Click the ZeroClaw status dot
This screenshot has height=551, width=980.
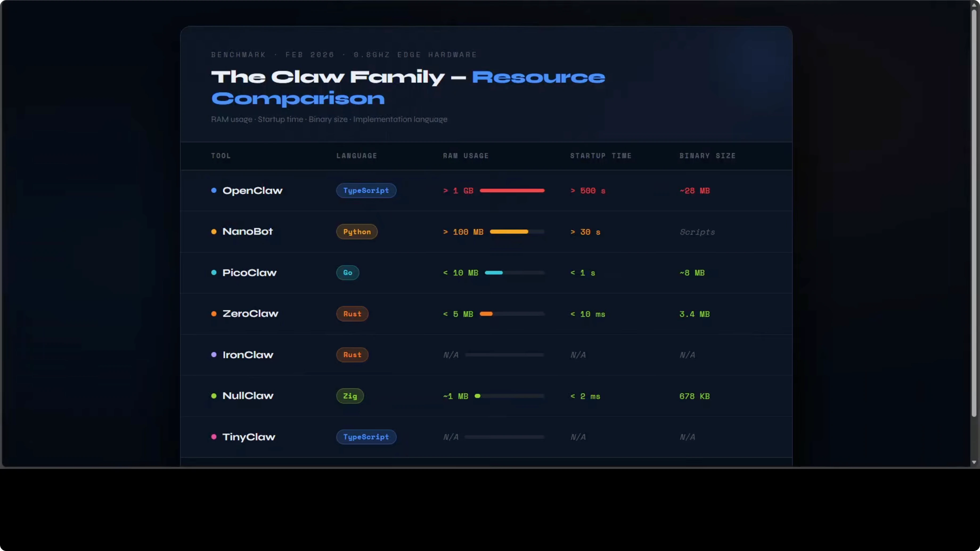(x=214, y=313)
